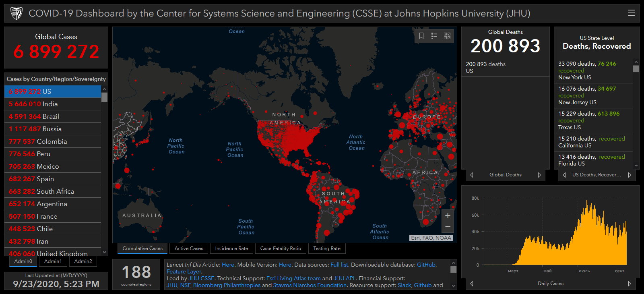Click the country list scroll-down arrow
The height and width of the screenshot is (294, 644).
pyautogui.click(x=105, y=253)
